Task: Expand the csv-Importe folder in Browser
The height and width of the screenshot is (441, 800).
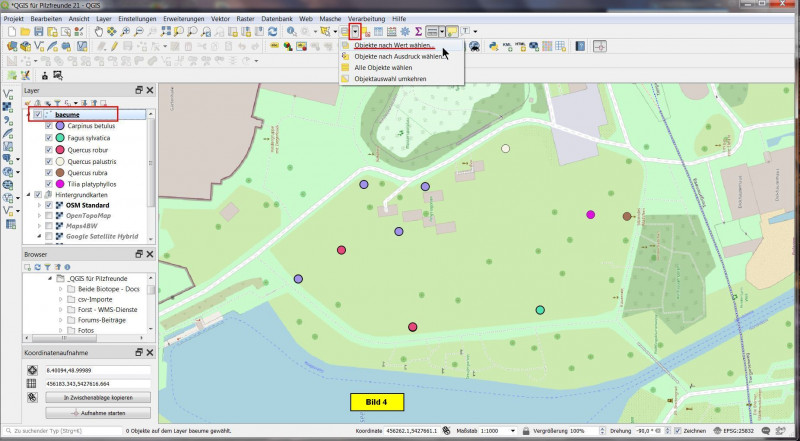Action: [59, 297]
